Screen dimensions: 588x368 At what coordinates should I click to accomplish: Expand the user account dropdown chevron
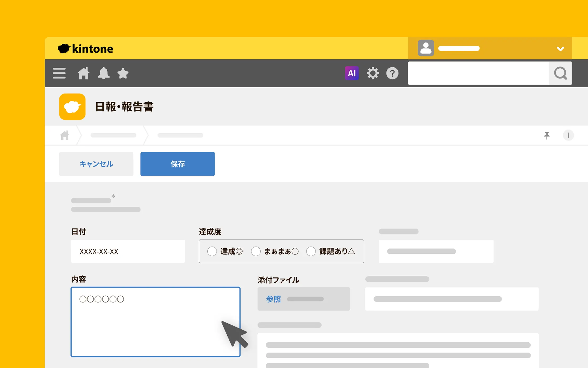(x=560, y=49)
